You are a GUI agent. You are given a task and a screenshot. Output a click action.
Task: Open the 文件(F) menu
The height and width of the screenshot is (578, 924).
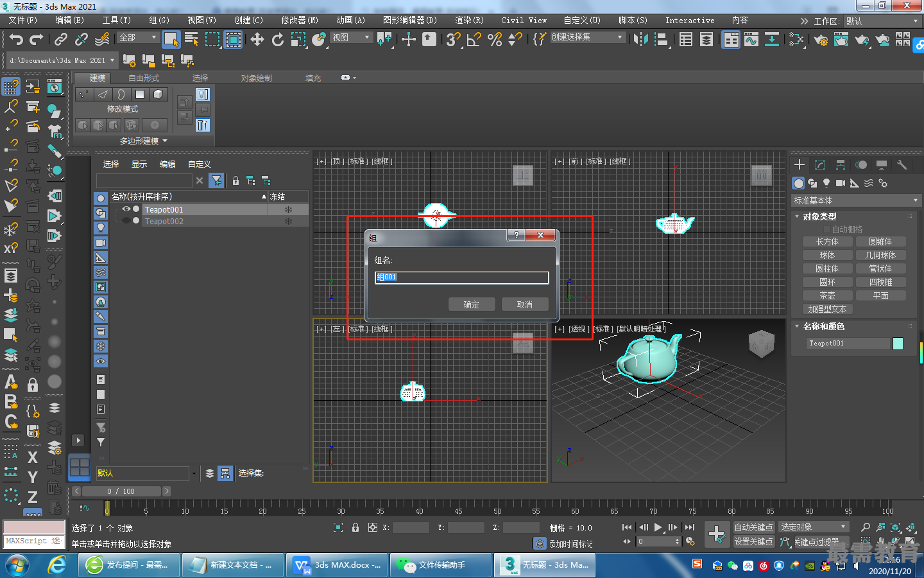coord(22,21)
